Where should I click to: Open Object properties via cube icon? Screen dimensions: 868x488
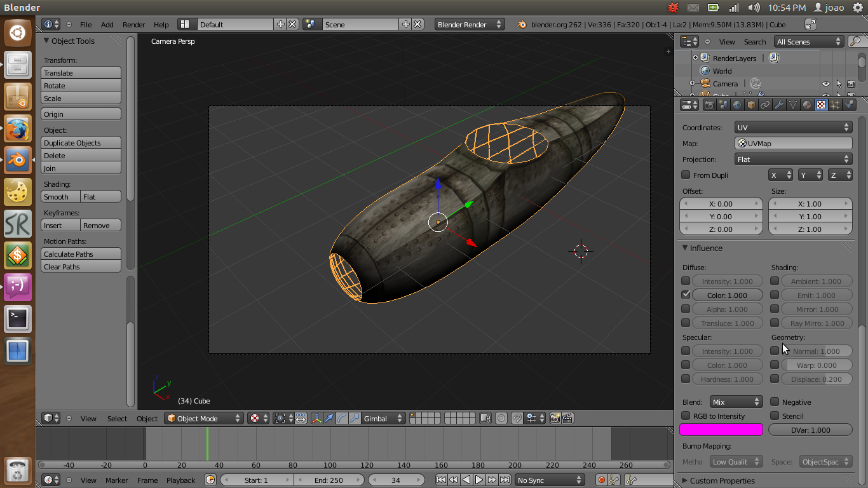point(751,104)
